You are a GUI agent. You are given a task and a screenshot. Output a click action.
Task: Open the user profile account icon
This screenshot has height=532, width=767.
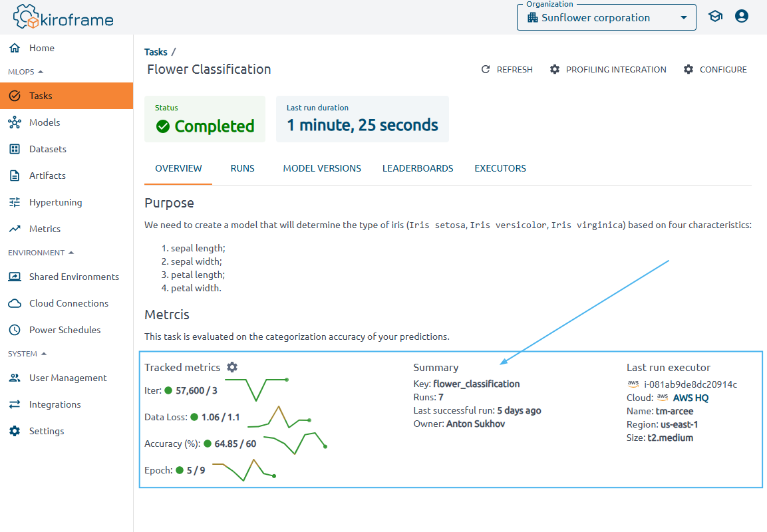pos(742,17)
